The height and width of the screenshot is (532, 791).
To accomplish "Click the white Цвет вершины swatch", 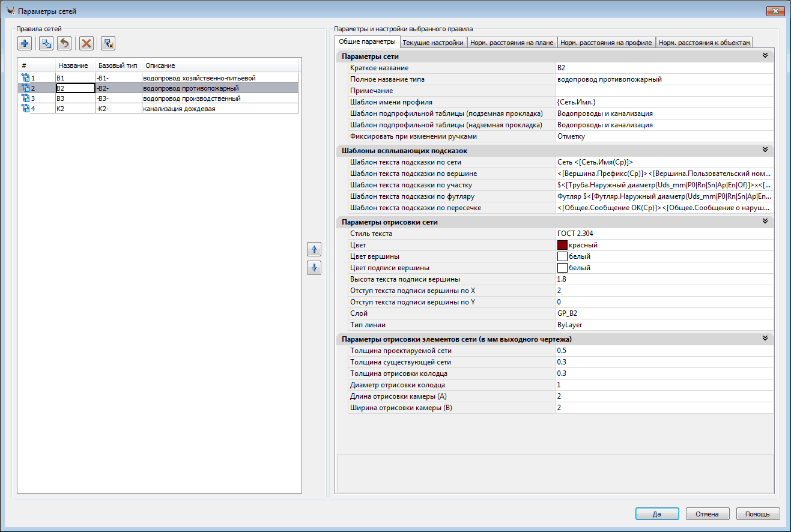I will [x=562, y=256].
